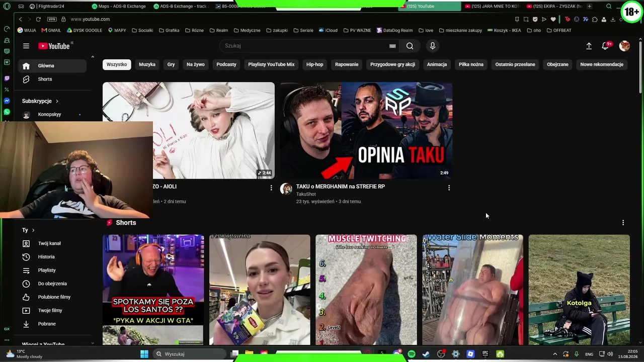Open the GMAIL bookmark

[51, 30]
